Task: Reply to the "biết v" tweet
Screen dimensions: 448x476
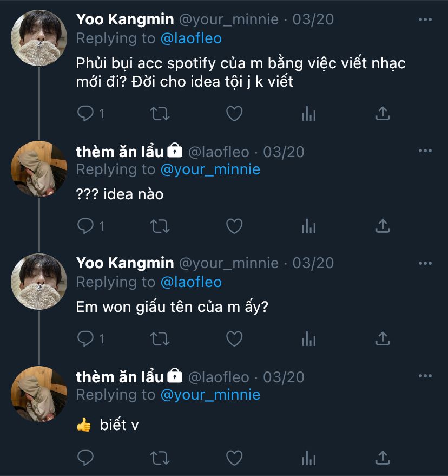Action: click(85, 458)
